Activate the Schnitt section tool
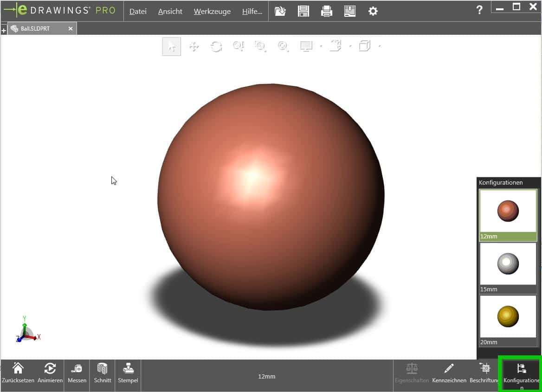This screenshot has height=392, width=542. pyautogui.click(x=103, y=373)
